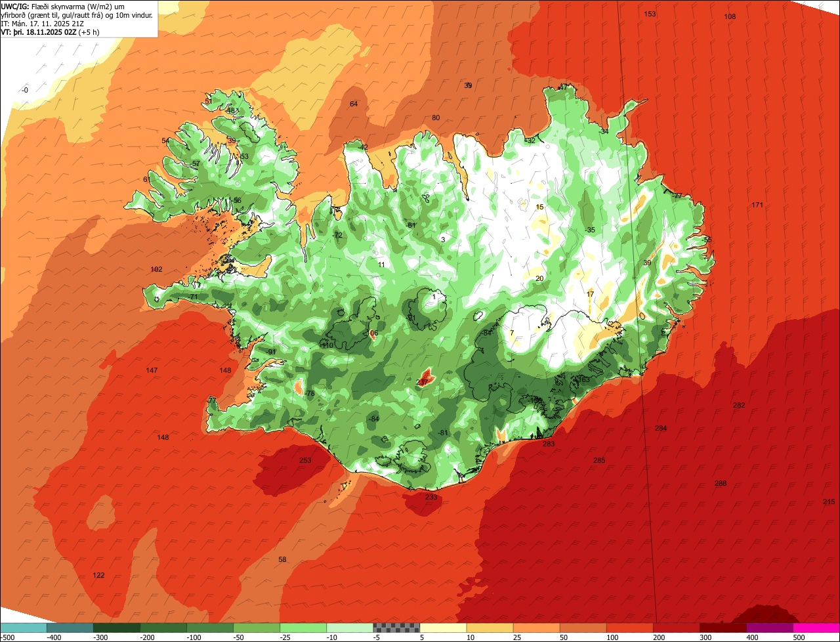Click the yellow 10 to 25 legend swatch
This screenshot has height=642, width=840.
490,628
